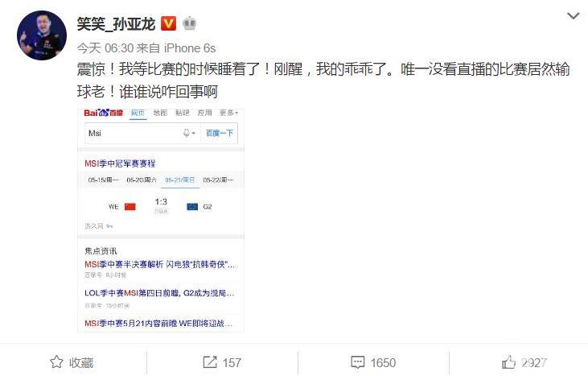Open MSI季中冠军赛赛程 link

coord(120,163)
